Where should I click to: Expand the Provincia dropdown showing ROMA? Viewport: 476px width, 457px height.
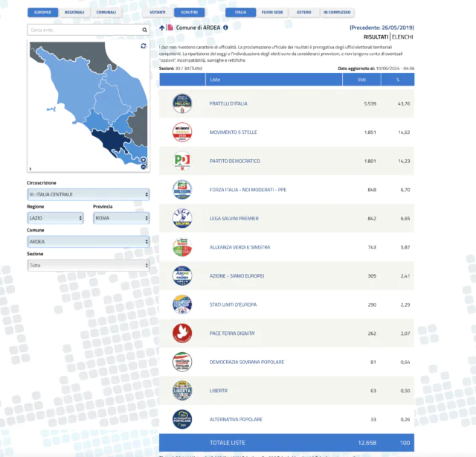click(x=120, y=218)
